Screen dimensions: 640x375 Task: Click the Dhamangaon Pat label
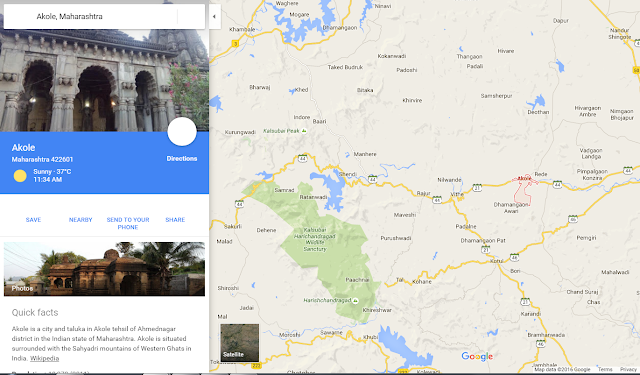pos(483,241)
